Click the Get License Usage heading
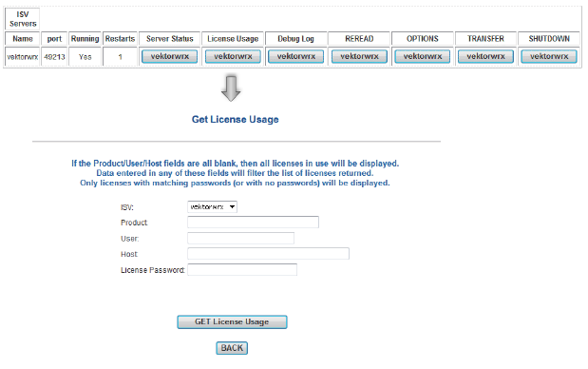Image resolution: width=588 pixels, height=369 pixels. coord(236,120)
